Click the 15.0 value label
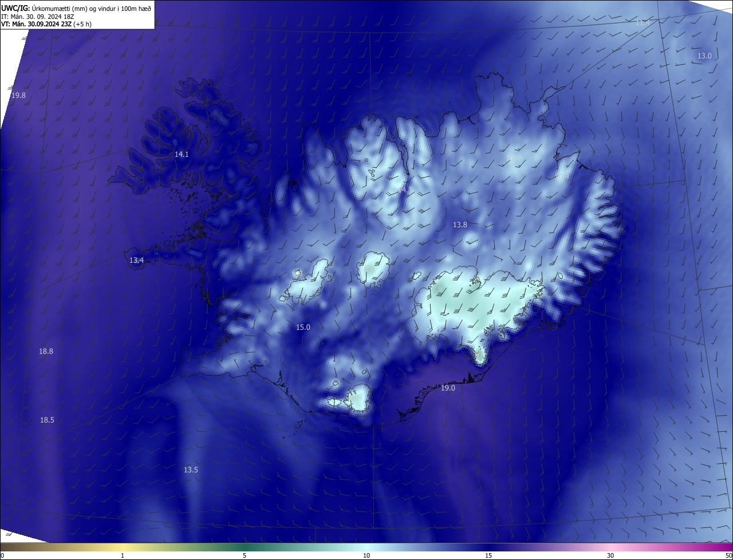Screen dimensions: 733x560 point(303,328)
